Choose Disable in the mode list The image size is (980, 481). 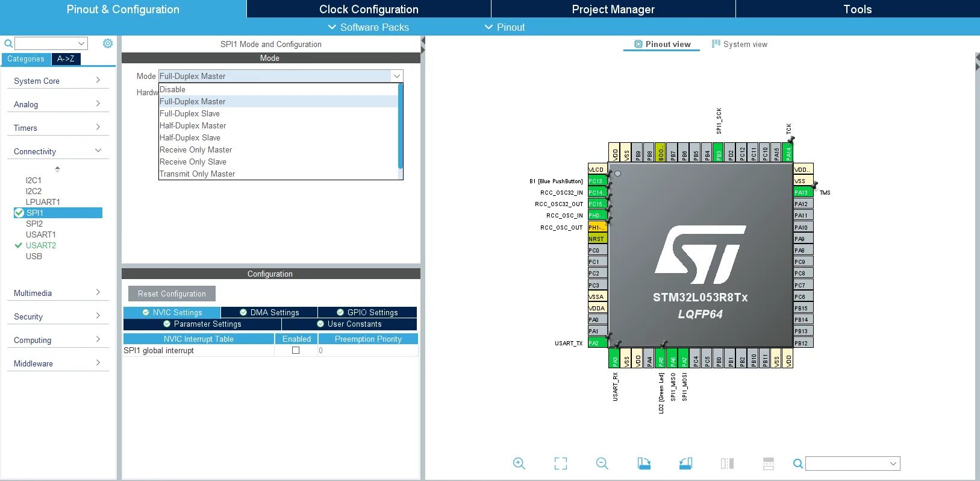point(278,89)
